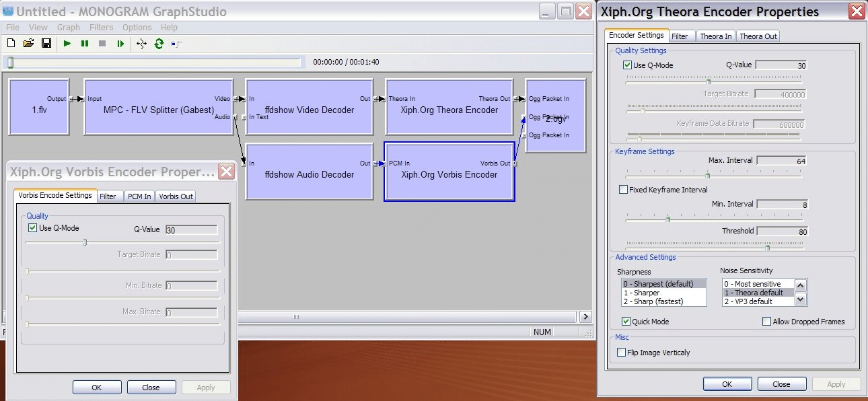Stop the graph with the Stop icon

tap(102, 44)
